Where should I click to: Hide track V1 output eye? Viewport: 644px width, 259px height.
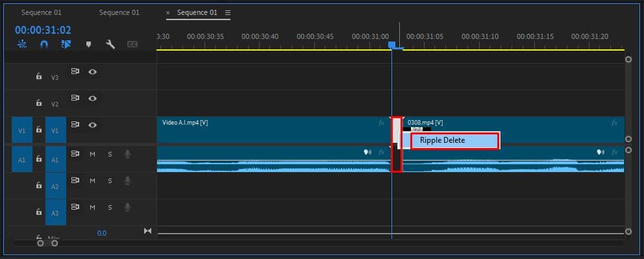click(93, 125)
